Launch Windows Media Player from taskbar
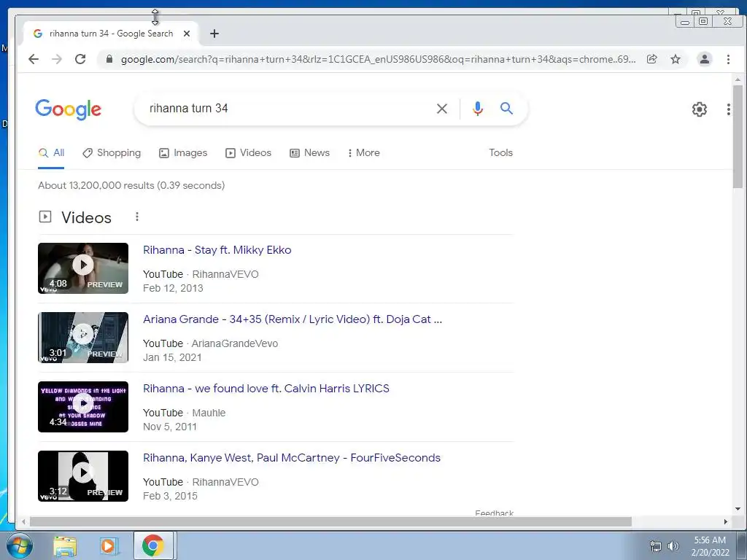747x560 pixels. (x=108, y=545)
